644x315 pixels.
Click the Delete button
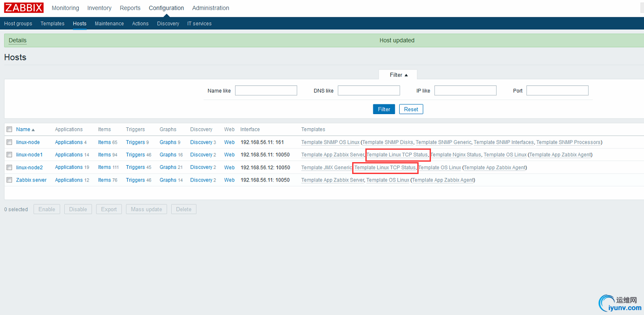pos(184,209)
